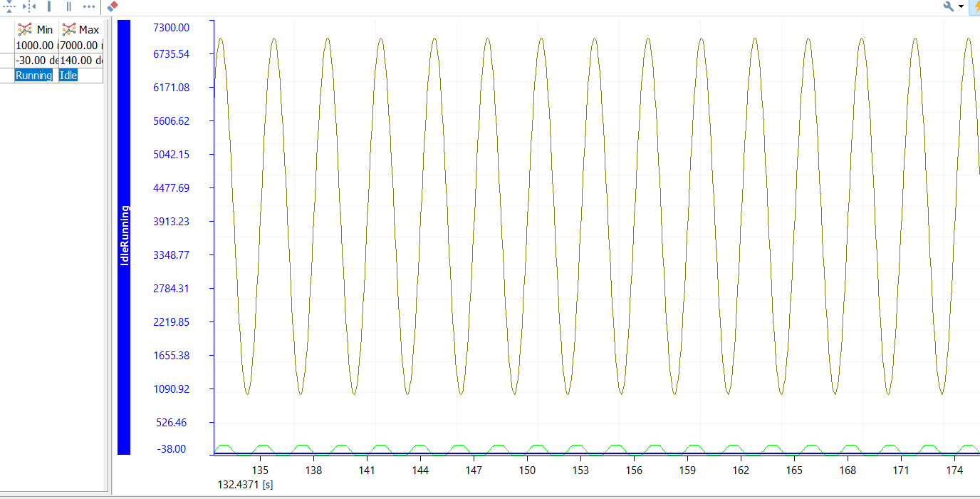Select the double cursor bars icon

68,6
